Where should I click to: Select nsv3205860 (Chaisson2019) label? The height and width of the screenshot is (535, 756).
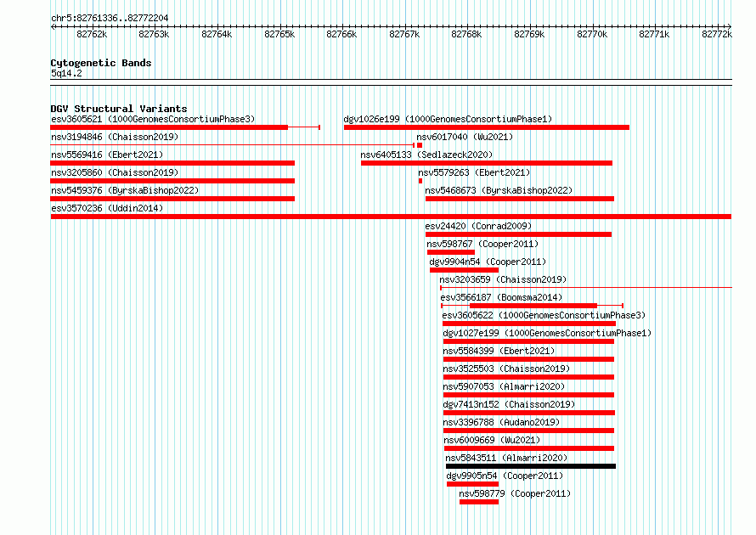coord(115,172)
